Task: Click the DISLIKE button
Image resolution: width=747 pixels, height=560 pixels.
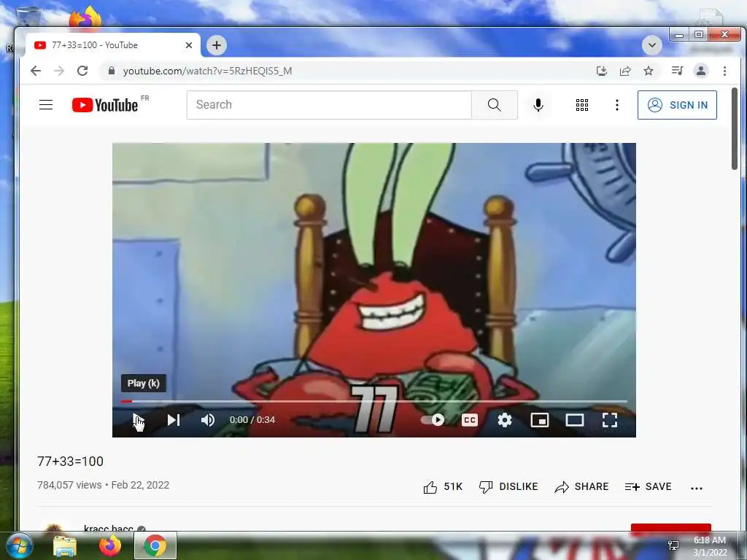Action: click(x=508, y=486)
